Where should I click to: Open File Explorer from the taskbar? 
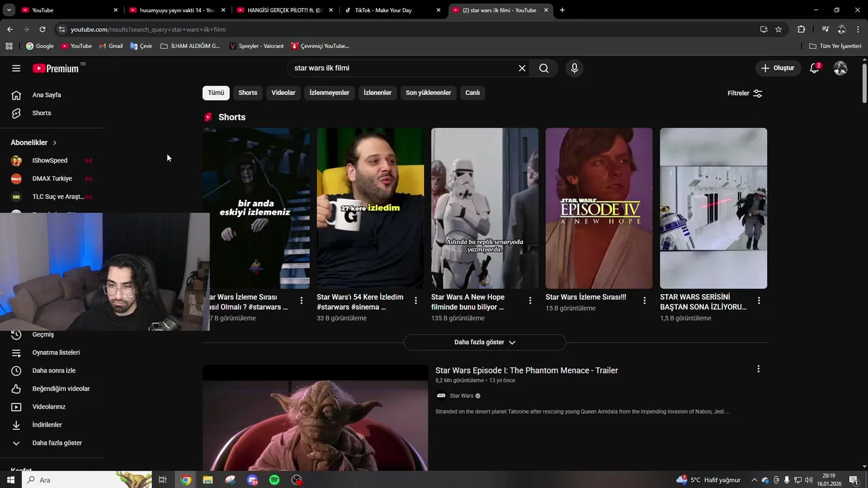(208, 480)
